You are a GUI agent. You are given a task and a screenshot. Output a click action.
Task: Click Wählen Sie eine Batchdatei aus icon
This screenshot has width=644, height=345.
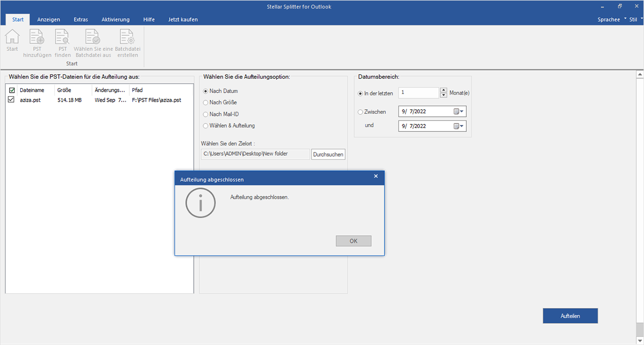pos(93,37)
